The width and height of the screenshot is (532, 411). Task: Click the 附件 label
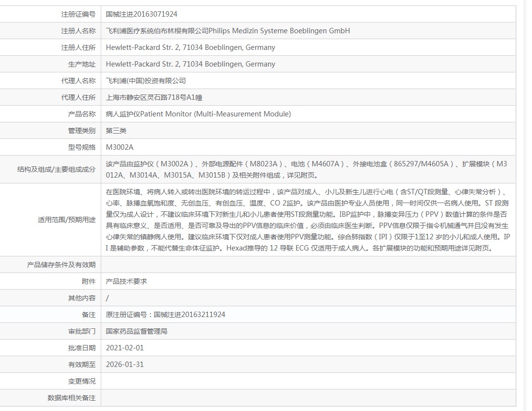click(89, 281)
